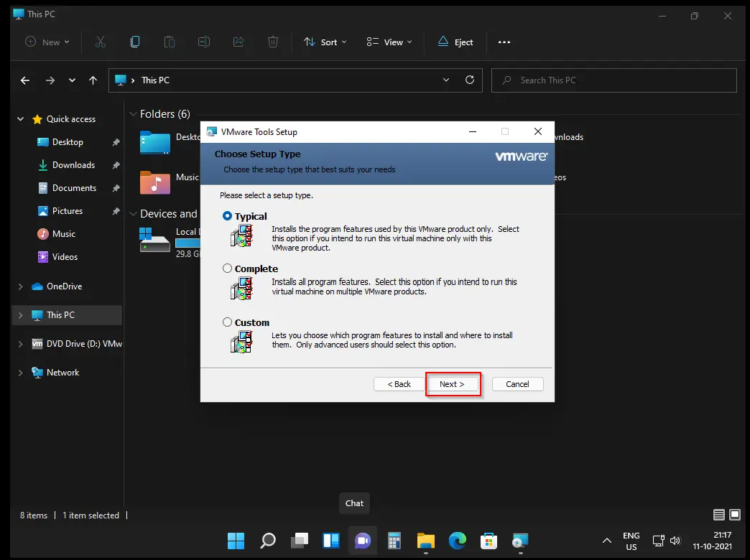Select DVD Drive (D:) VMw in sidebar
The width and height of the screenshot is (750, 560).
pos(77,344)
